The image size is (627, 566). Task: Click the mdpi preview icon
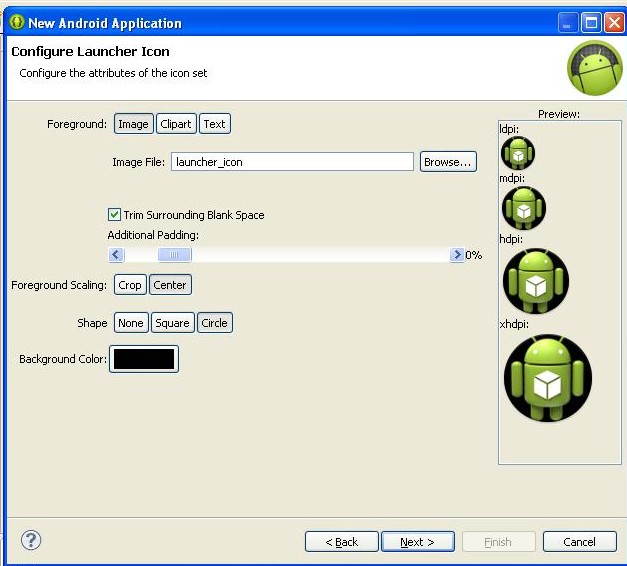point(524,208)
